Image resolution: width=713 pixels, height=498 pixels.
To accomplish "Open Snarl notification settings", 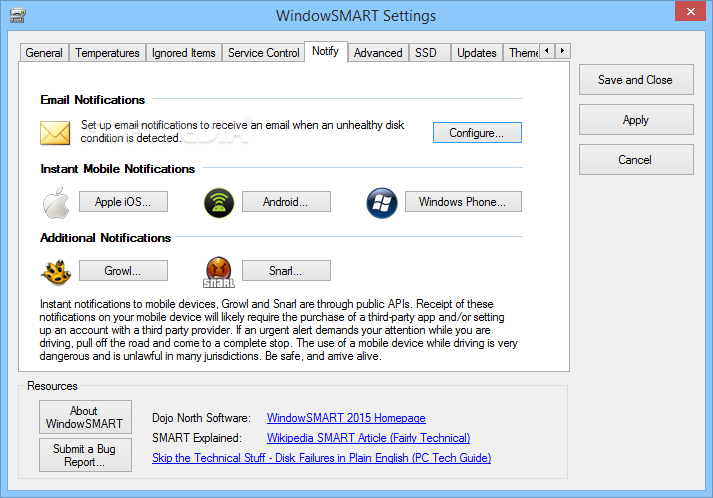I will [x=286, y=271].
